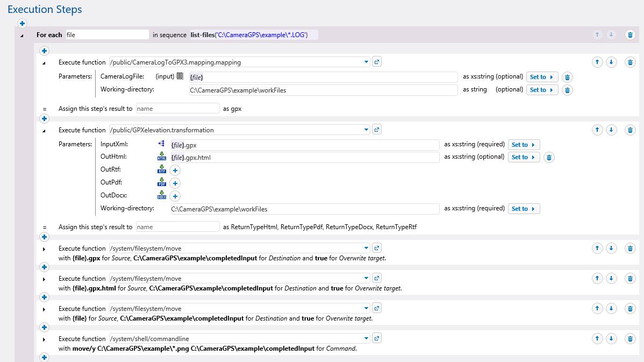Viewport: 644px width, 362px height.
Task: Click the CameraLogFile value field
Action: click(x=323, y=77)
